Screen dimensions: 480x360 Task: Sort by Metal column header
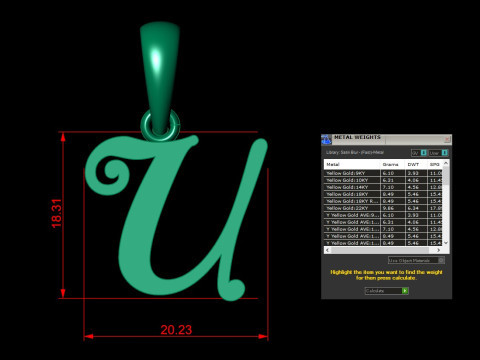click(352, 164)
